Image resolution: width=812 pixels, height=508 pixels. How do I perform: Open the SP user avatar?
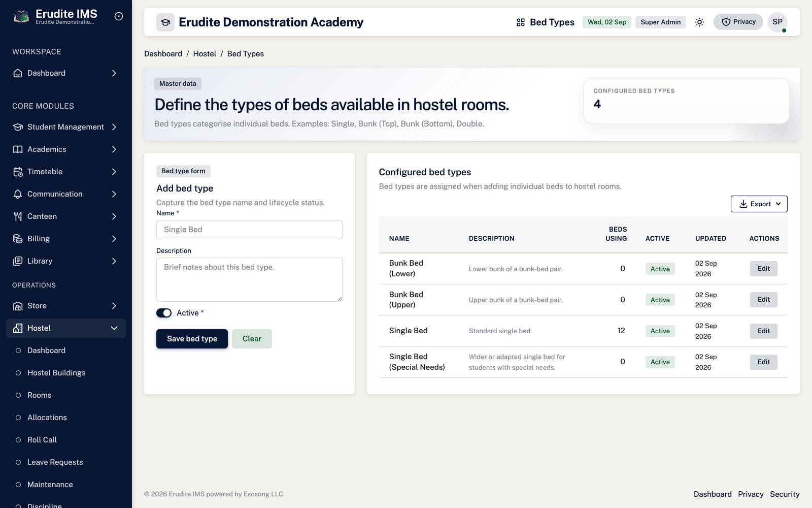777,22
